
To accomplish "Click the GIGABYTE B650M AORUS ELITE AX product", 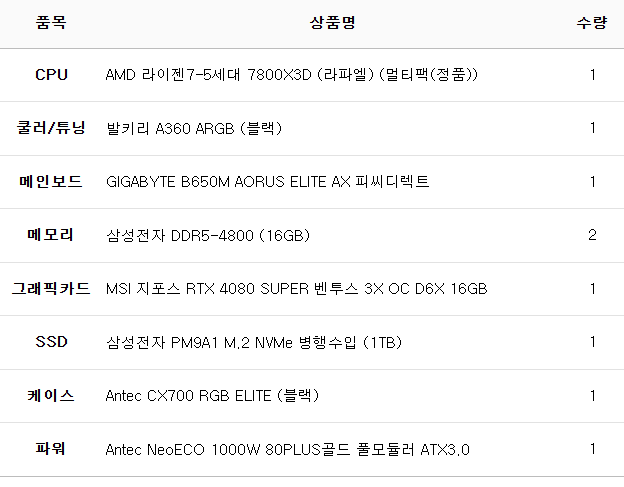I will click(267, 182).
